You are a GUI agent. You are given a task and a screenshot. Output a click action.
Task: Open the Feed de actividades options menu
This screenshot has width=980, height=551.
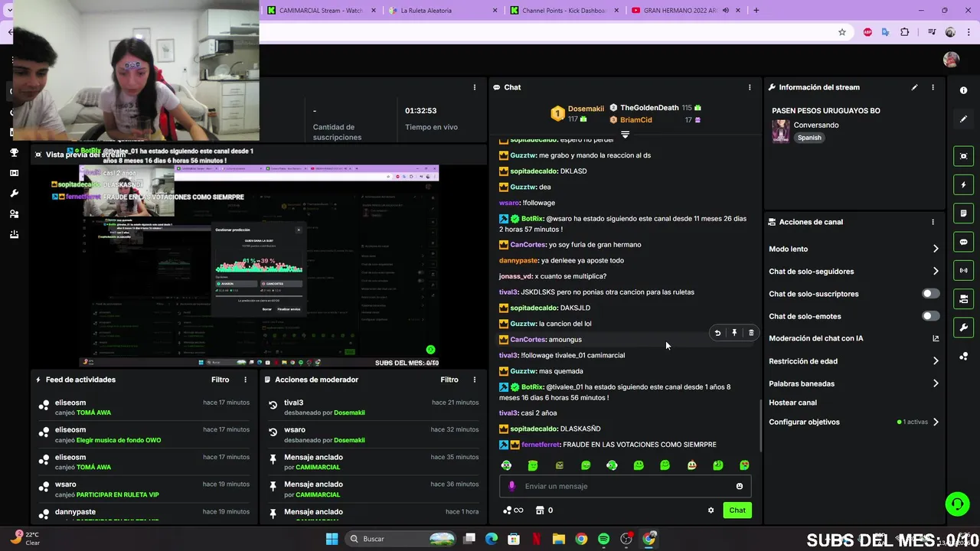[x=245, y=380]
